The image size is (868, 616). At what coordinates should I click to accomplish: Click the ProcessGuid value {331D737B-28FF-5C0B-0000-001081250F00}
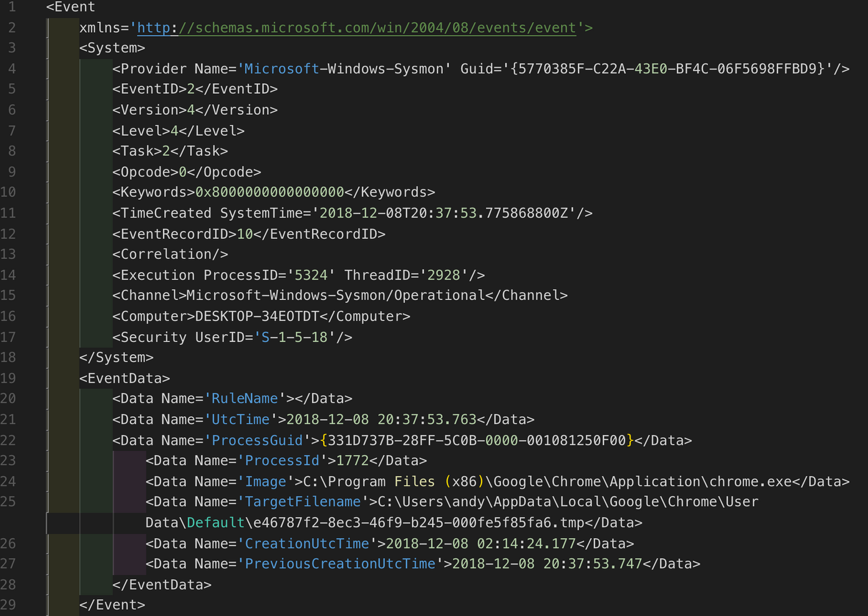[477, 440]
